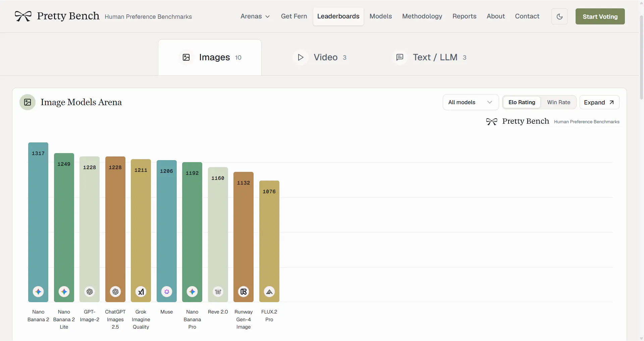
Task: Click the Image Models Arena heading
Action: [x=81, y=102]
